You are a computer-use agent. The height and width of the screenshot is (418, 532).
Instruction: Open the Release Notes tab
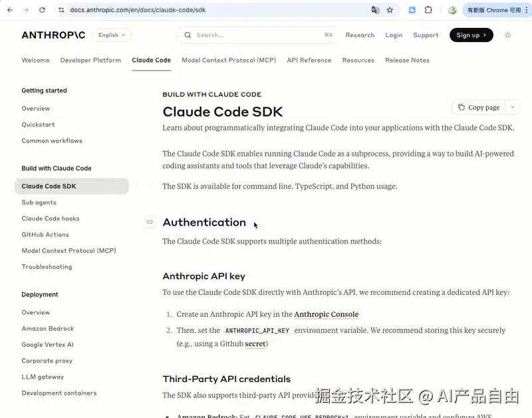pos(407,60)
